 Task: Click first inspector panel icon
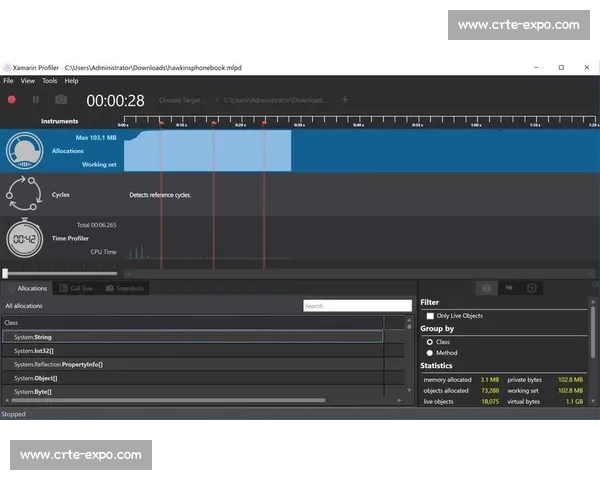click(486, 288)
